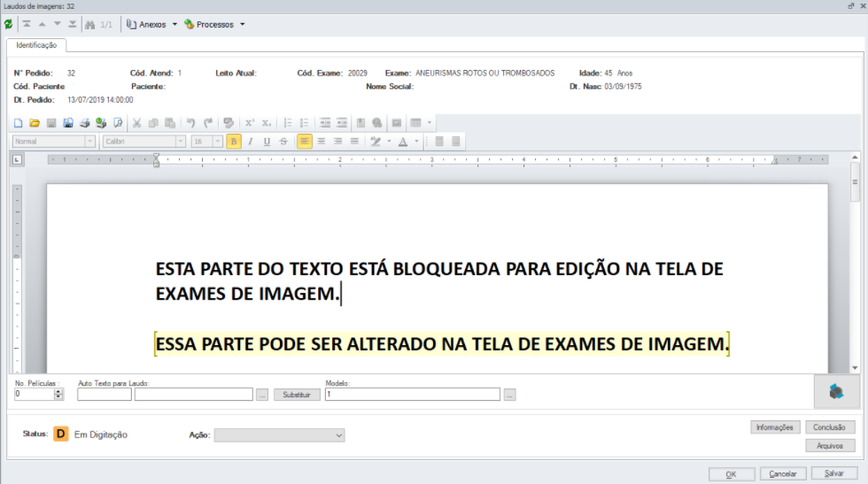Click the insert hyperlink globe icon
This screenshot has width=868, height=484.
[x=377, y=123]
